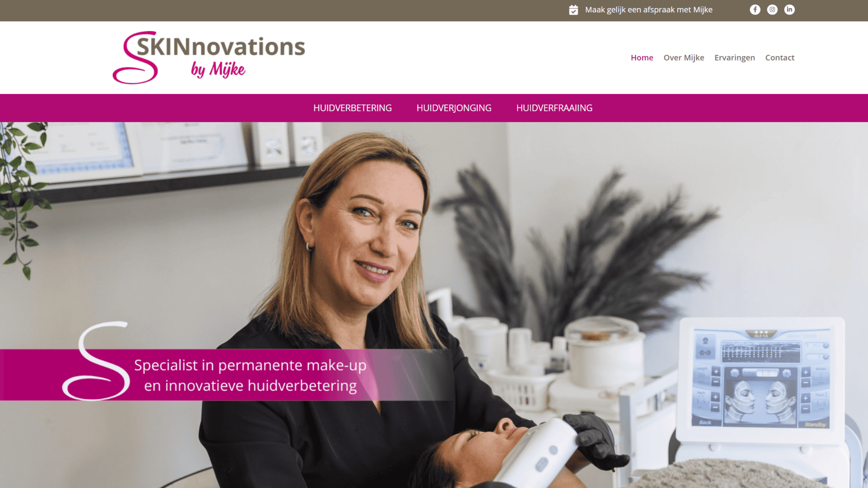Image resolution: width=868 pixels, height=488 pixels.
Task: Open the LinkedIn social icon
Action: point(789,10)
